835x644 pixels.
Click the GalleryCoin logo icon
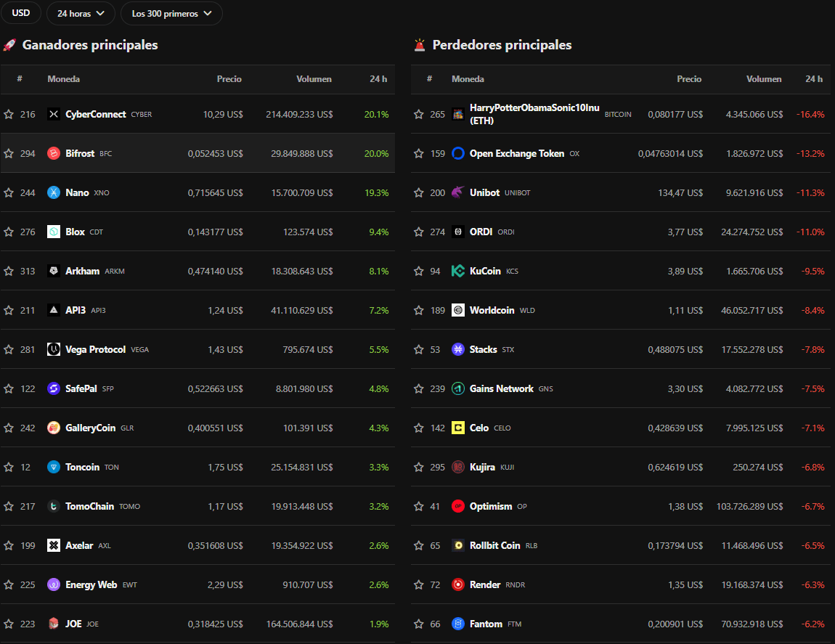(x=54, y=428)
